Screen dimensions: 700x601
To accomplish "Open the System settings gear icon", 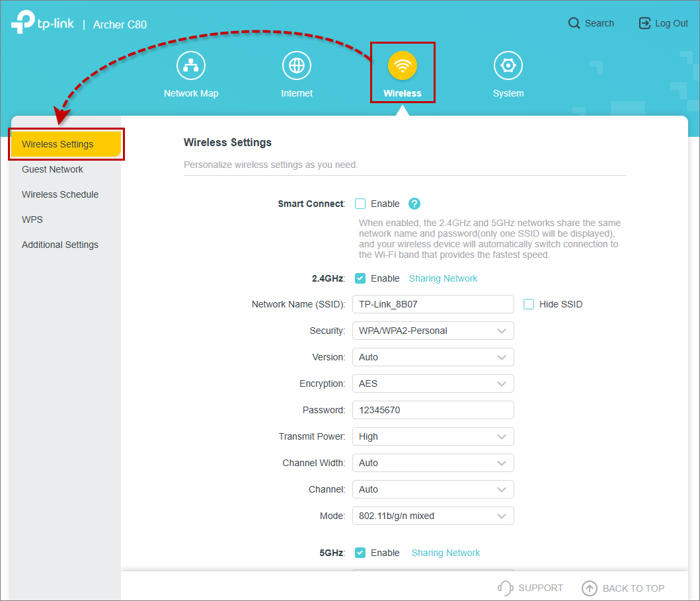I will click(x=508, y=65).
